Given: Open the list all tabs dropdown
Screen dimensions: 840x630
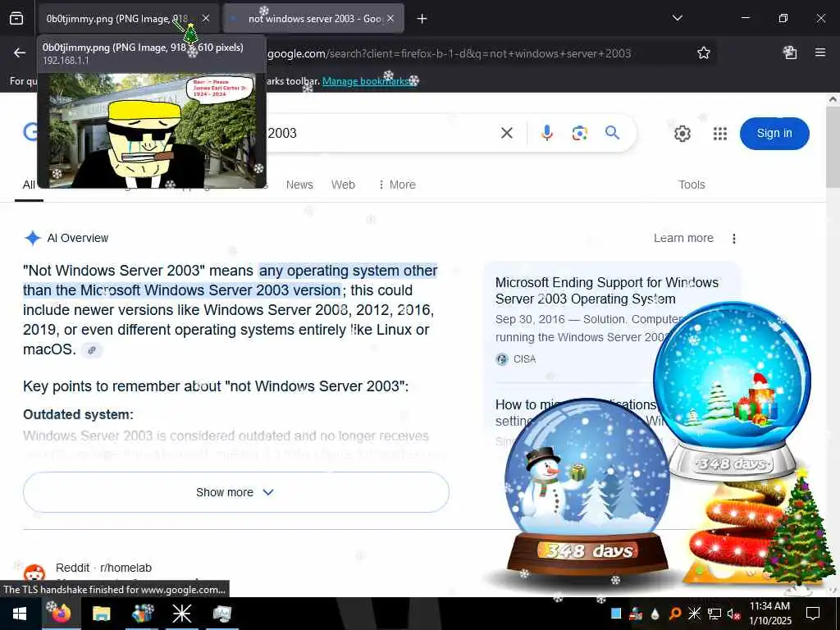Looking at the screenshot, I should tap(677, 19).
